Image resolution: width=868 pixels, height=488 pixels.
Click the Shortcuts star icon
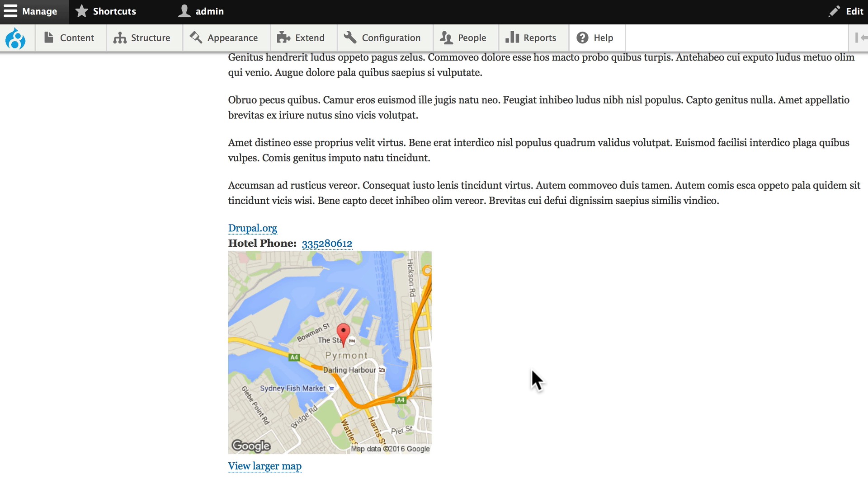click(81, 11)
